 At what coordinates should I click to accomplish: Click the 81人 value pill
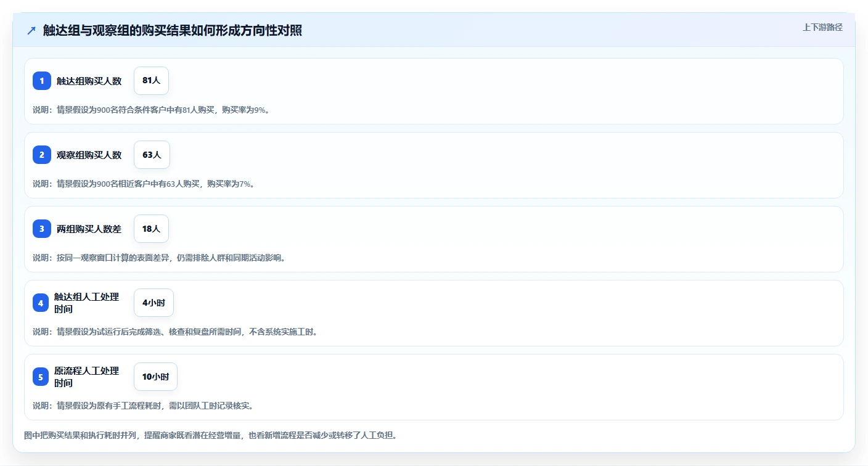coord(151,81)
